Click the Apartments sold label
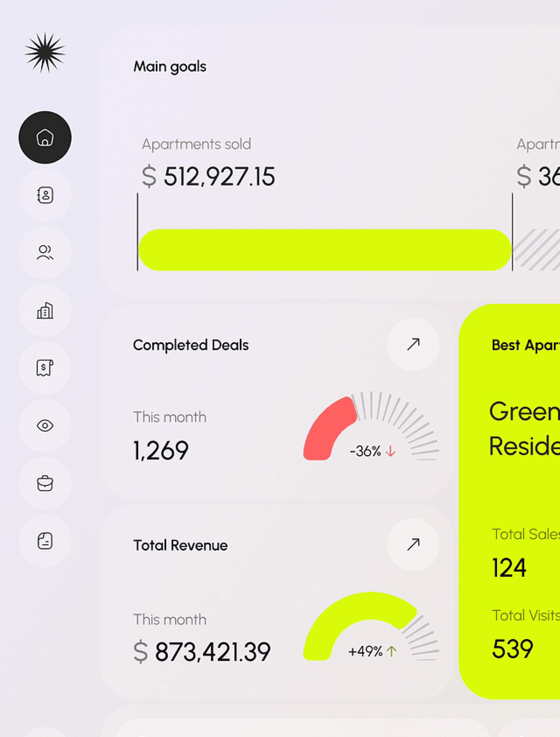This screenshot has width=560, height=737. (196, 144)
